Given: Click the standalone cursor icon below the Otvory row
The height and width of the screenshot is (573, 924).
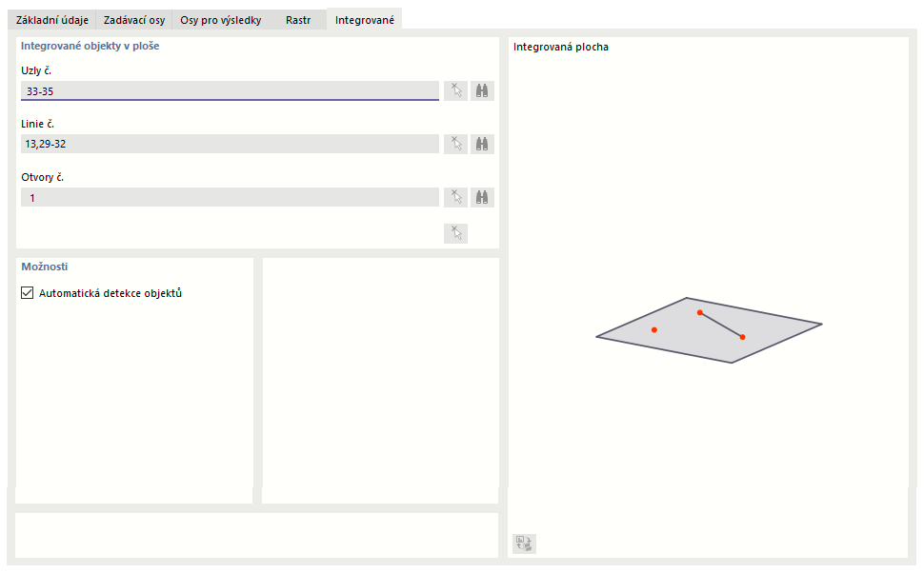Looking at the screenshot, I should pos(456,234).
